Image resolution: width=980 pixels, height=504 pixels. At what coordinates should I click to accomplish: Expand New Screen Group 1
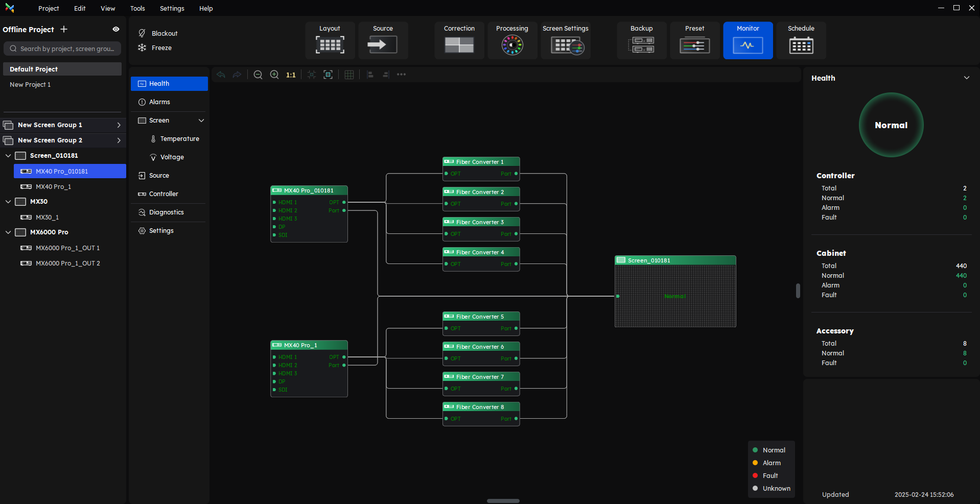tap(119, 125)
